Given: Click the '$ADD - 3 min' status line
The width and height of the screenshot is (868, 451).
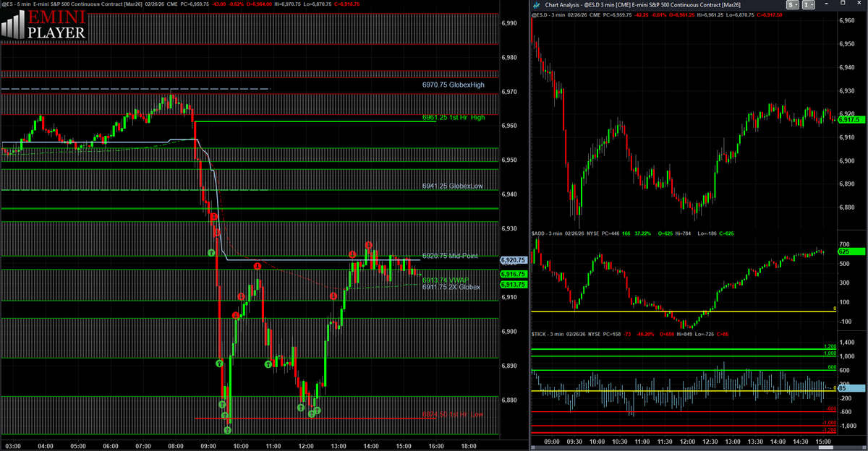Looking at the screenshot, I should [634, 233].
